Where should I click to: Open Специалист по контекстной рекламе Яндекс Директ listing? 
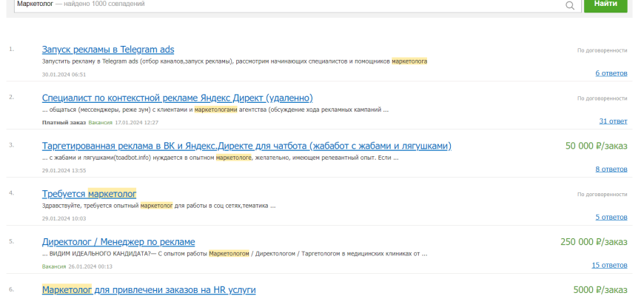click(178, 98)
